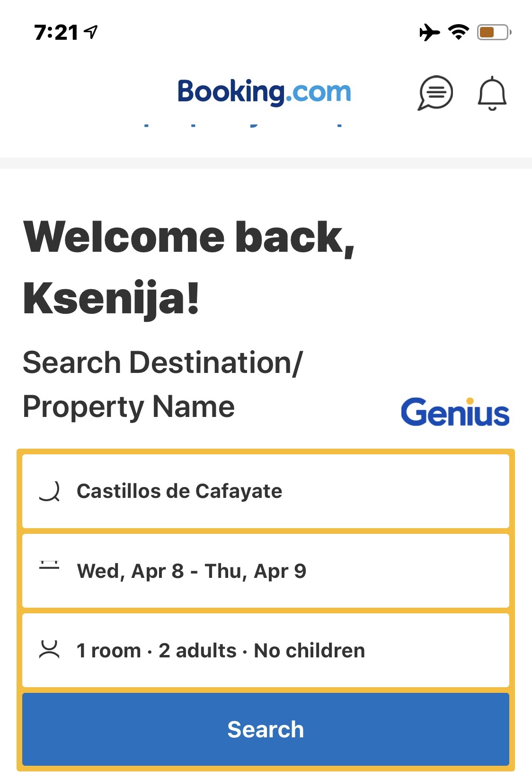532x779 pixels.
Task: Tap the Welcome back heading text
Action: click(x=189, y=238)
